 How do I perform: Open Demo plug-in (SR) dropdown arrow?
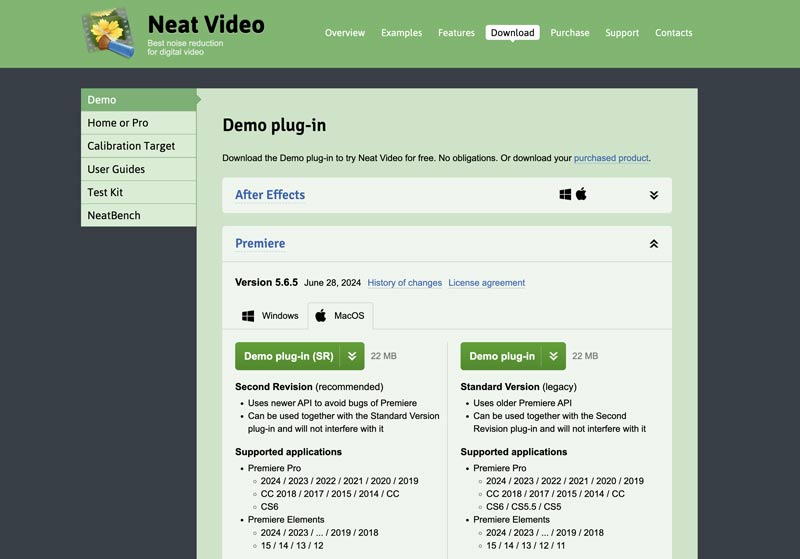click(x=352, y=356)
